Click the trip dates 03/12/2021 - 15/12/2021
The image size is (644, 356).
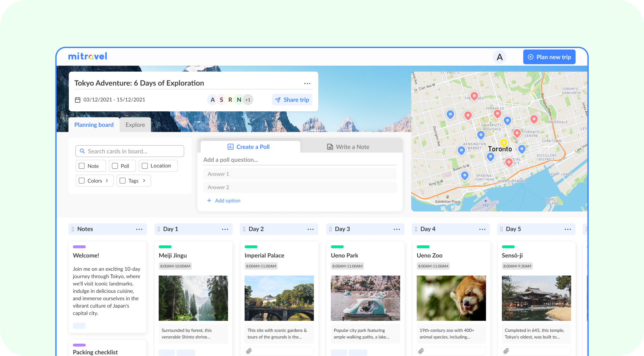coord(114,100)
